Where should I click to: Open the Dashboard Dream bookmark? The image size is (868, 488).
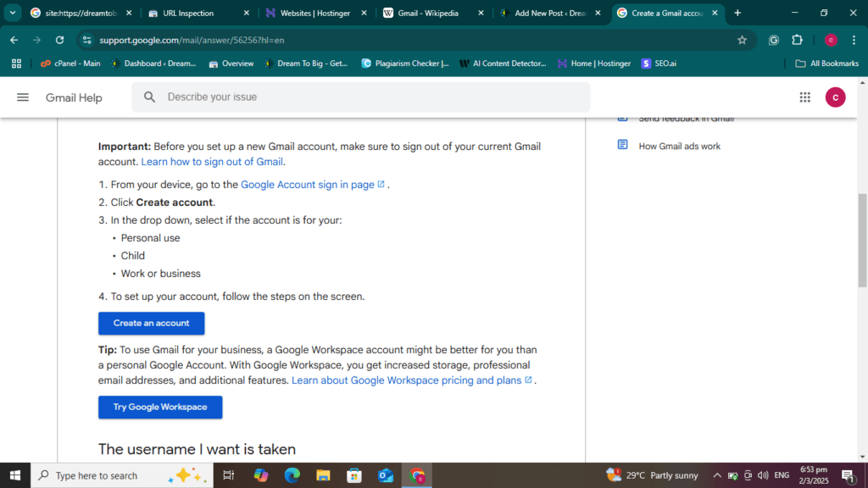click(x=153, y=64)
